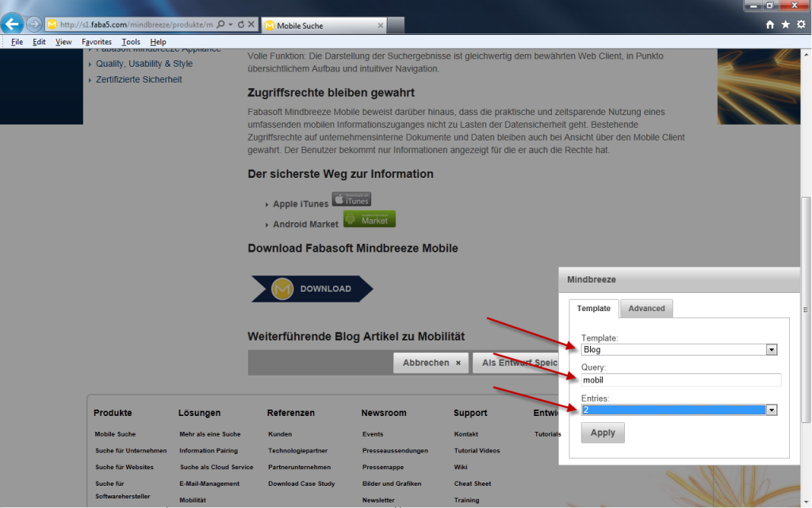Open Tutorial Videos footer link
This screenshot has height=508, width=812.
coord(477,451)
